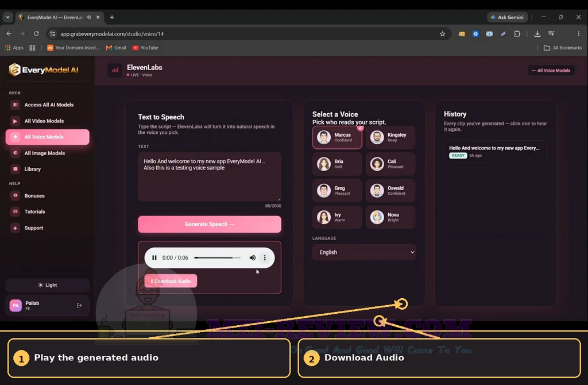Click the tab groups grid icon

(x=32, y=48)
